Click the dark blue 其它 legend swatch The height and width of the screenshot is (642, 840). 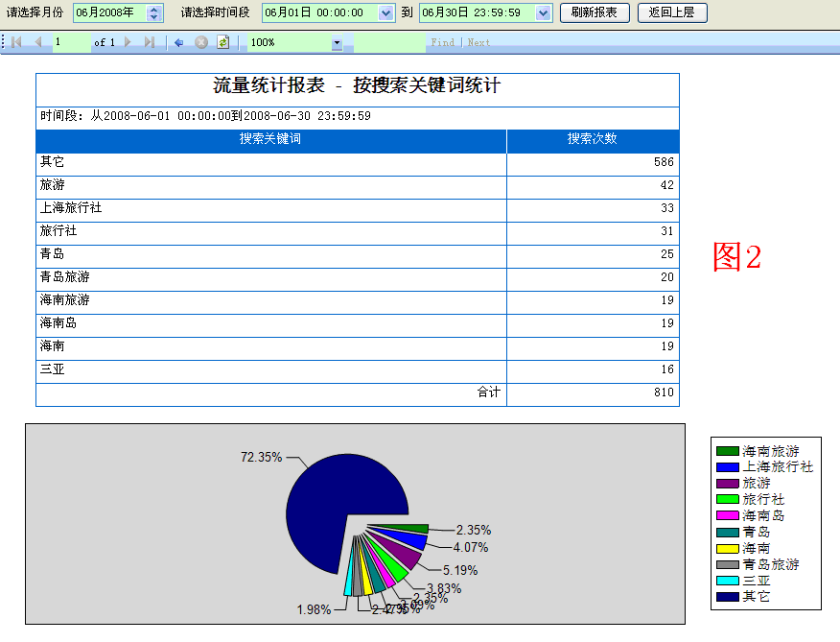coord(727,597)
